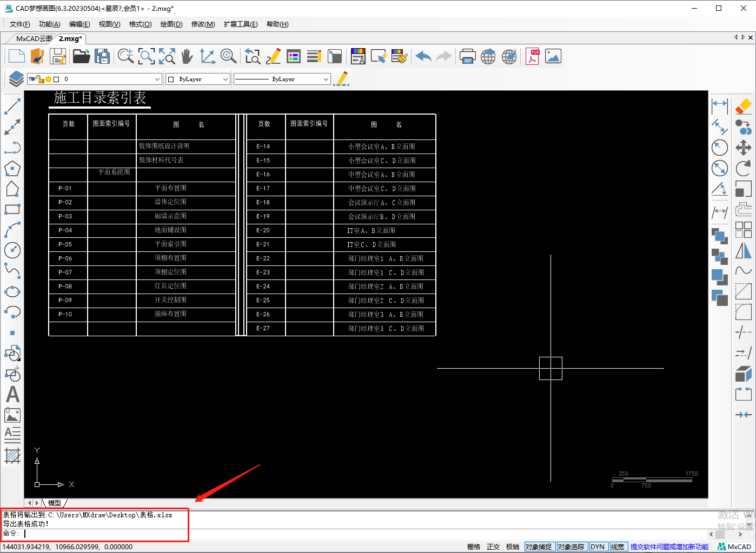This screenshot has width=756, height=553.
Task: Activate the zoom window tool
Action: point(146,56)
